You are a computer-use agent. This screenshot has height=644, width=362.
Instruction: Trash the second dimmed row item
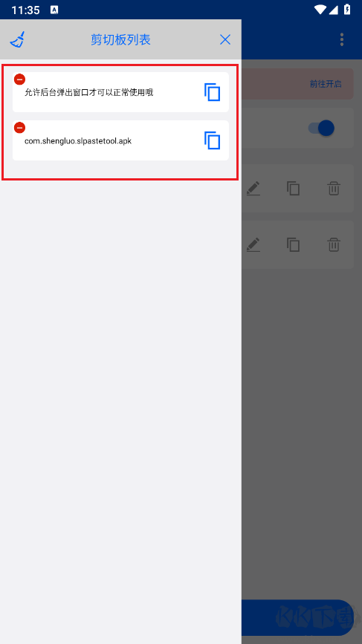tap(334, 244)
